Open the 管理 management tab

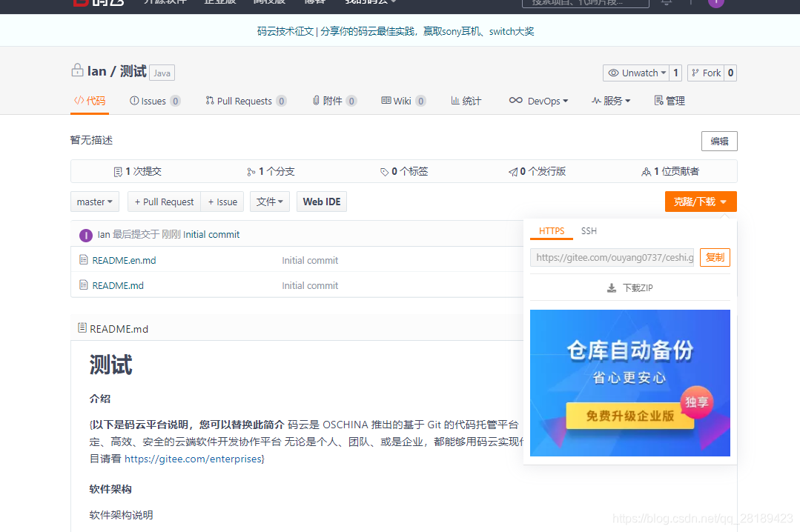click(x=670, y=101)
